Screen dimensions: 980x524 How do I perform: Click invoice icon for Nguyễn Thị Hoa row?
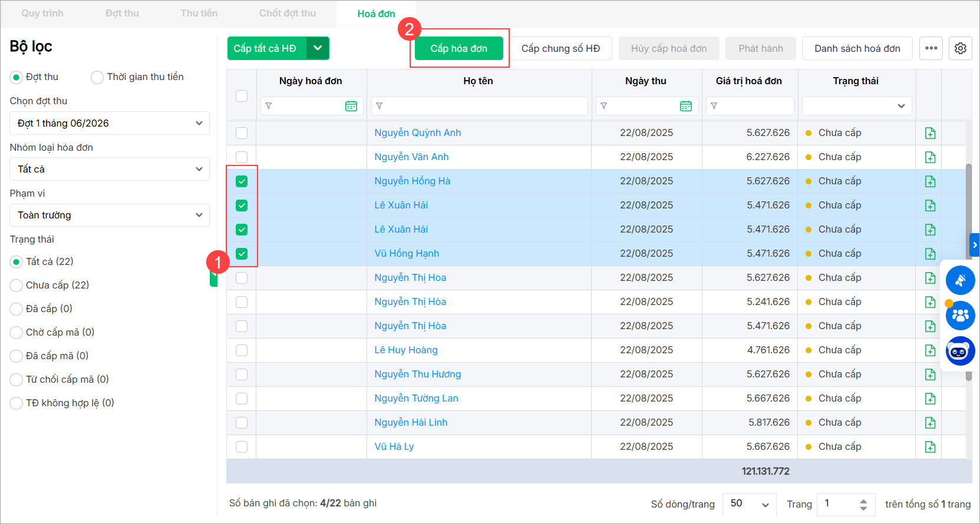(930, 278)
